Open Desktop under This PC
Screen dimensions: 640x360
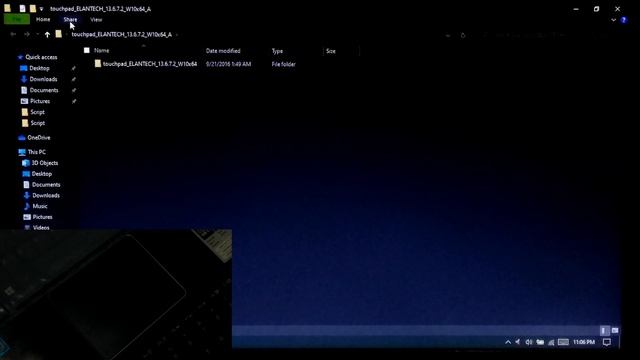[x=42, y=174]
